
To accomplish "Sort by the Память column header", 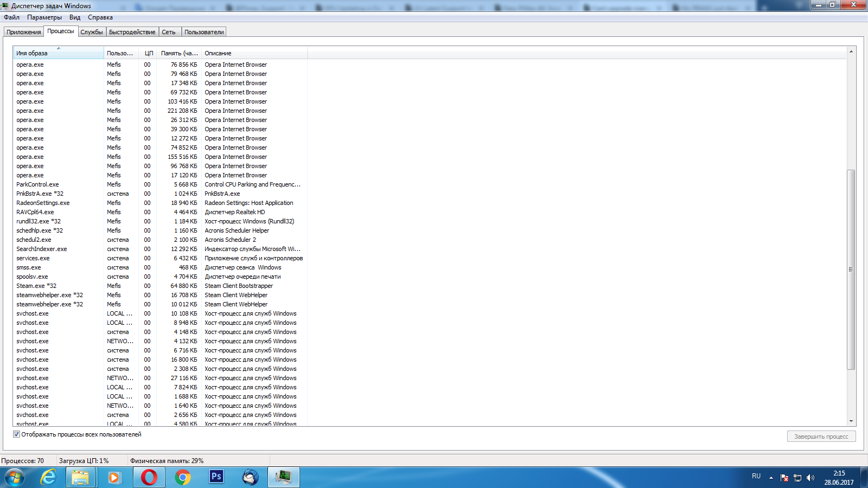I will click(x=180, y=53).
